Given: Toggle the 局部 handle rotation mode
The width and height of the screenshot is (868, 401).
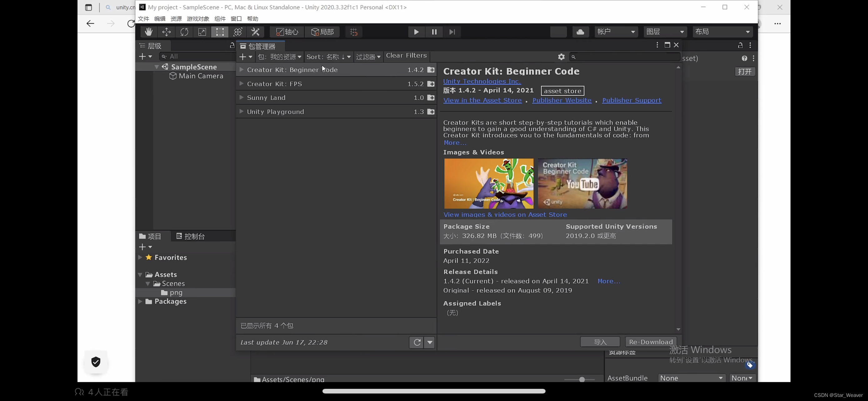Looking at the screenshot, I should point(322,32).
